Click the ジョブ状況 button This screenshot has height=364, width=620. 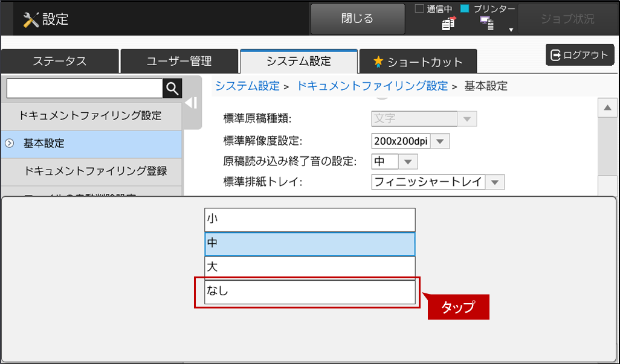click(567, 19)
